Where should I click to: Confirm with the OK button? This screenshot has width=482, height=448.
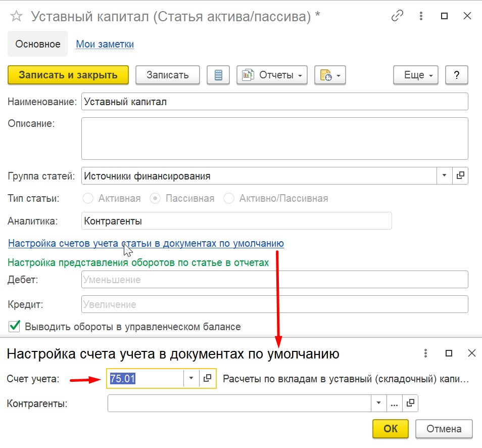tap(391, 429)
